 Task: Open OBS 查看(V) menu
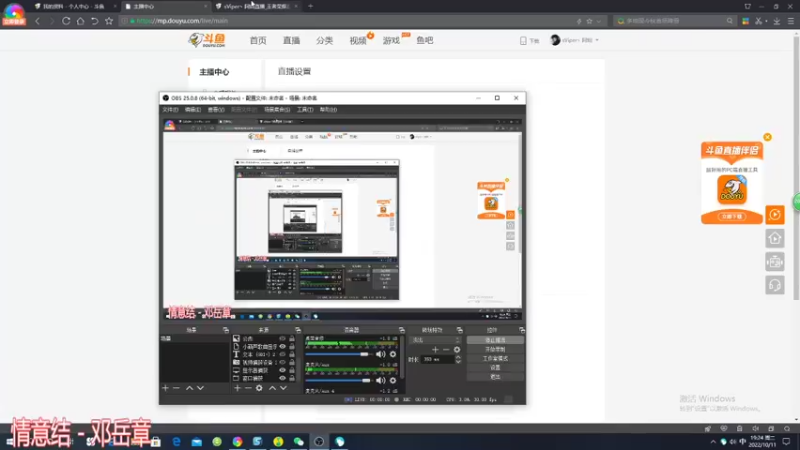(216, 110)
